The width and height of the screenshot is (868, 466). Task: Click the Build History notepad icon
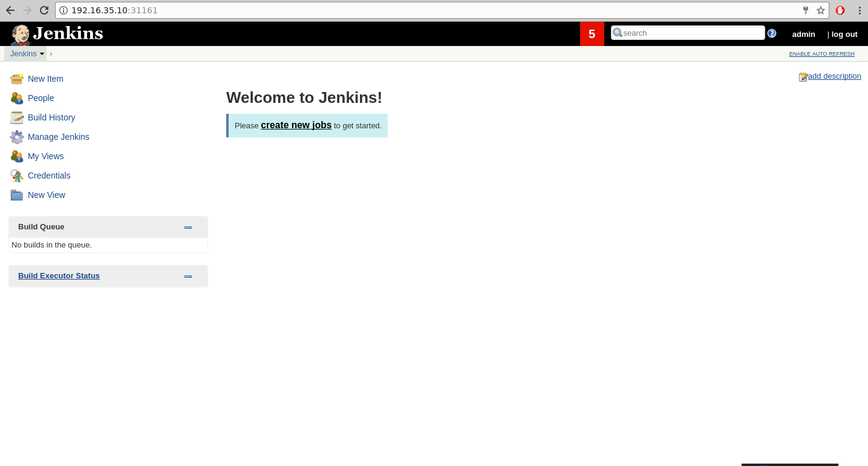tap(17, 117)
